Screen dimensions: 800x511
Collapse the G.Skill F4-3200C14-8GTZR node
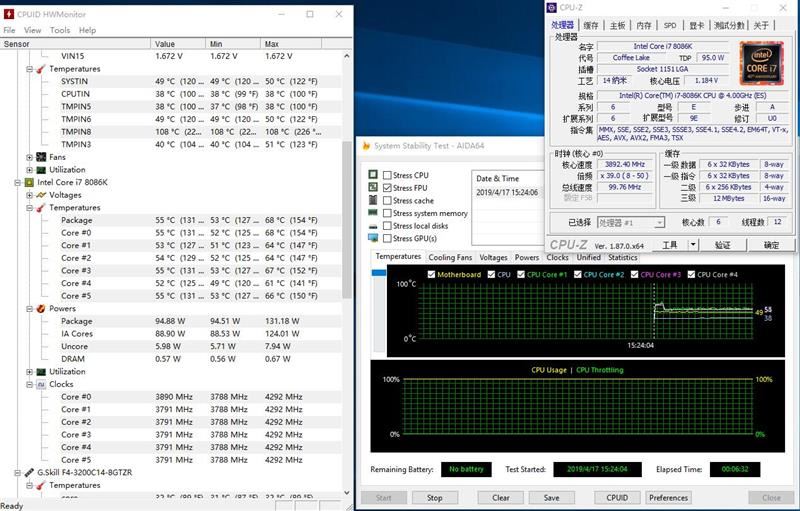click(x=17, y=473)
